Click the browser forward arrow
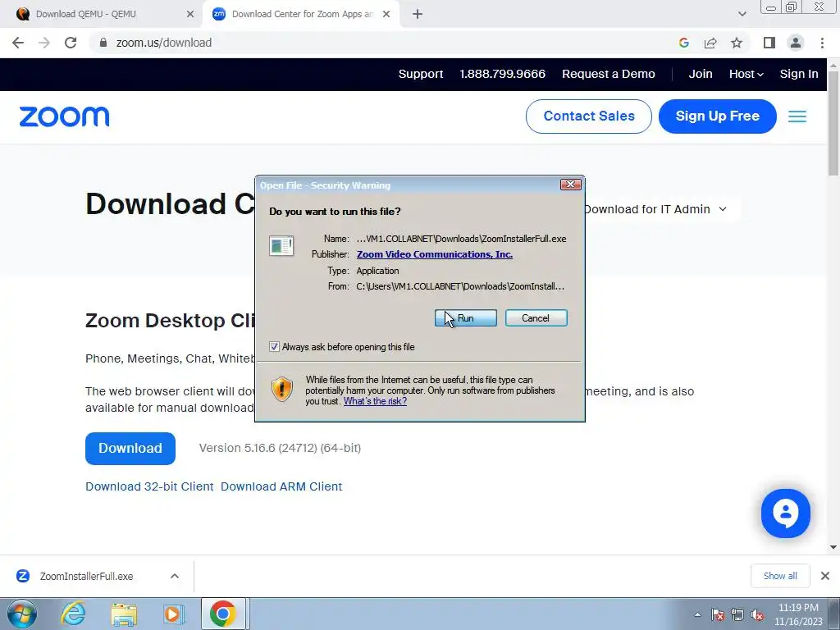Screen dimensions: 840x630 [44, 43]
